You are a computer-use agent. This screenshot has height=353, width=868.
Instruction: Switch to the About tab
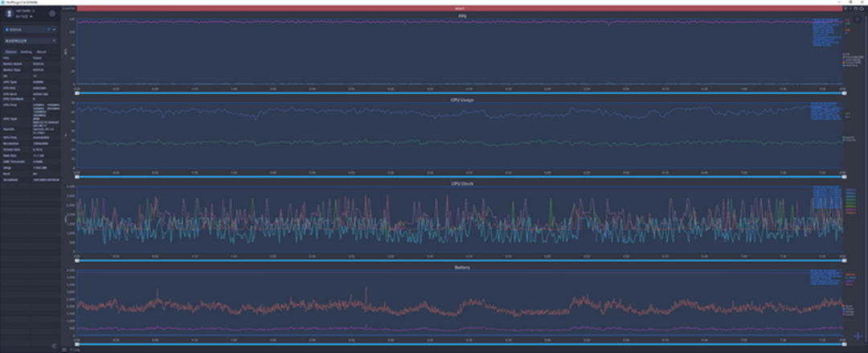click(42, 52)
